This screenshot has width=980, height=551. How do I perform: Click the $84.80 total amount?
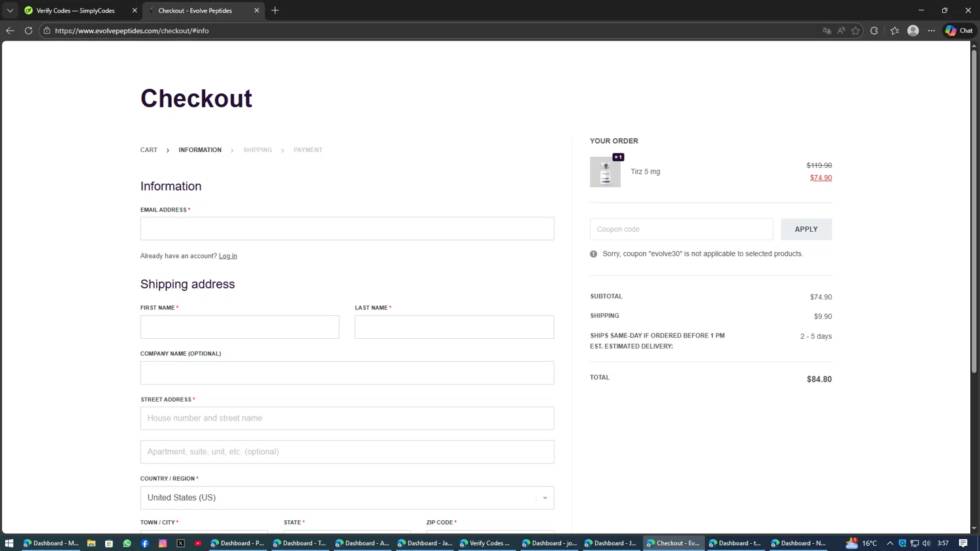click(x=819, y=379)
